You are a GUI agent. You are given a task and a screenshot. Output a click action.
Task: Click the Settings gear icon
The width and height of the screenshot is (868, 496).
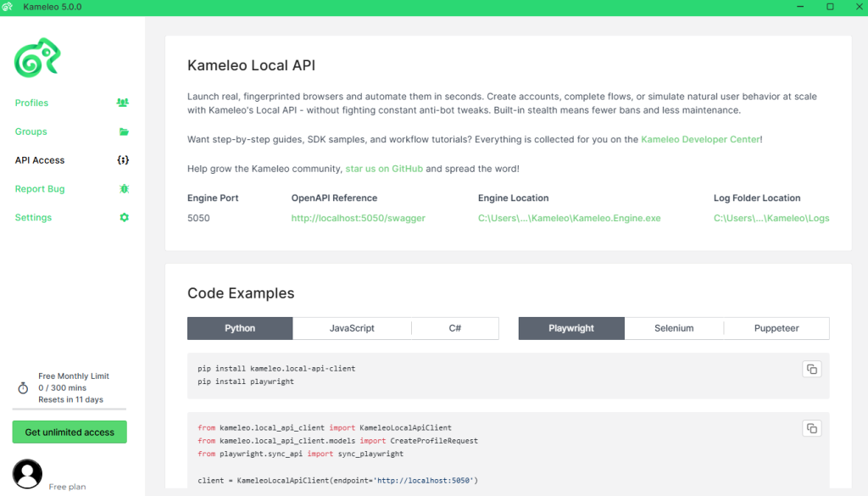tap(124, 218)
